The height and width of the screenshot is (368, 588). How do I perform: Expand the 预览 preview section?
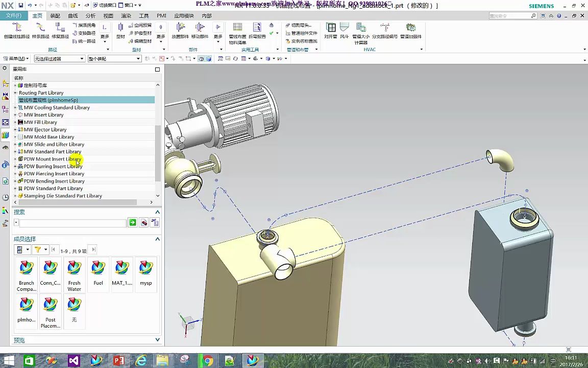coord(157,340)
